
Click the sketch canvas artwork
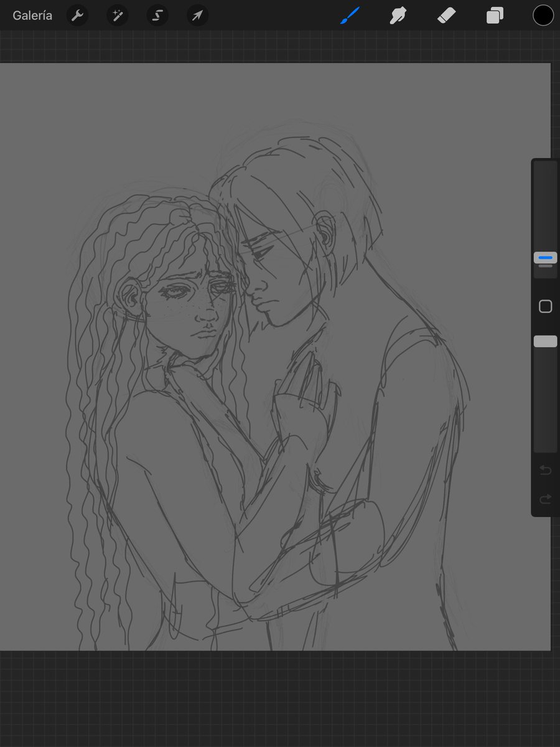(x=275, y=357)
